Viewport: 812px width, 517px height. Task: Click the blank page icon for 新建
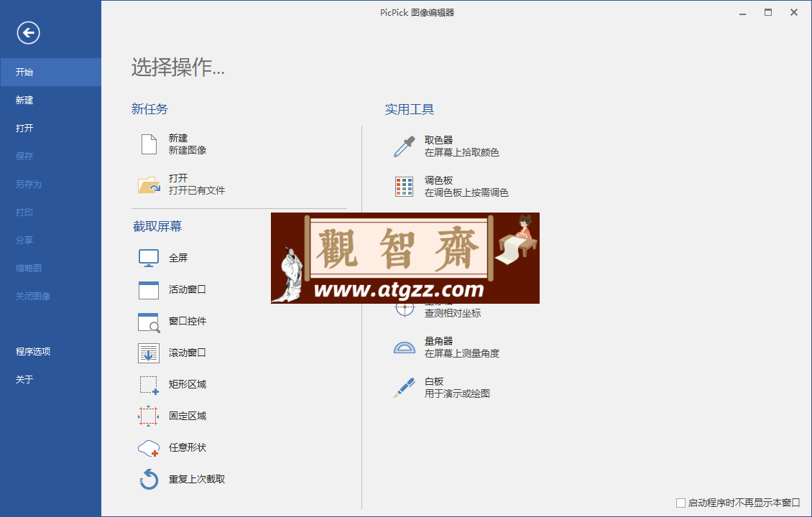click(149, 144)
